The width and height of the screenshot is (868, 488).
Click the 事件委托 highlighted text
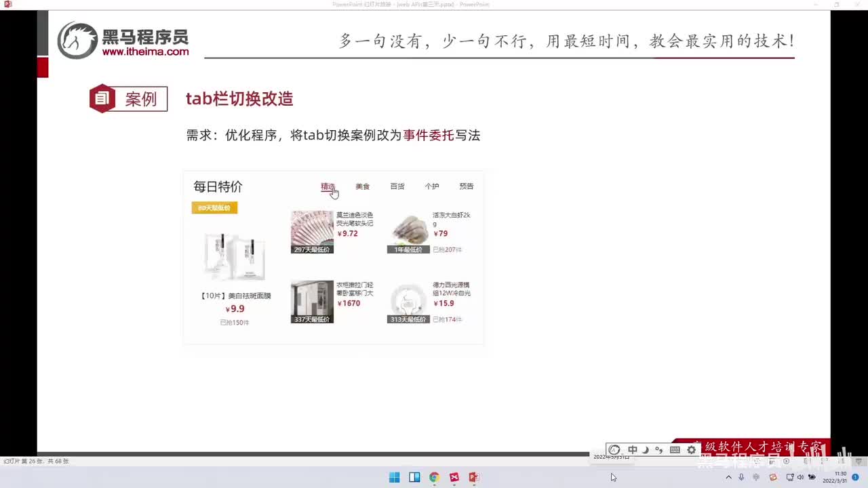(x=429, y=135)
